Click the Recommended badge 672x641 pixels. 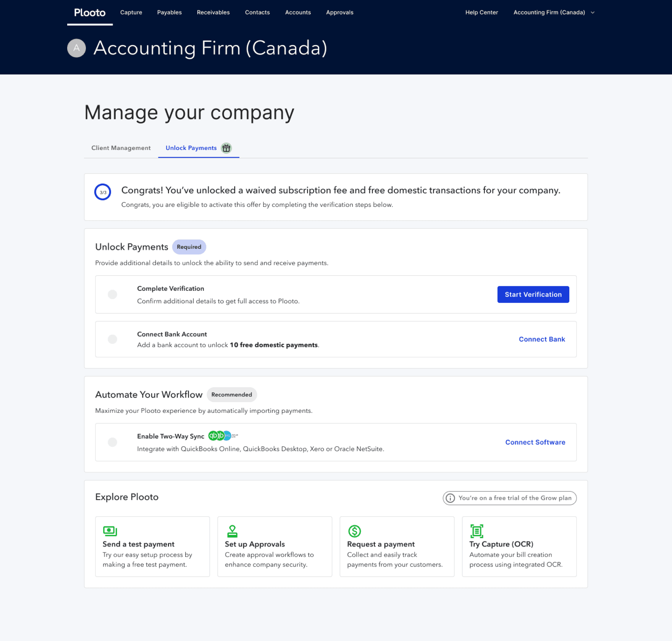[x=232, y=395]
